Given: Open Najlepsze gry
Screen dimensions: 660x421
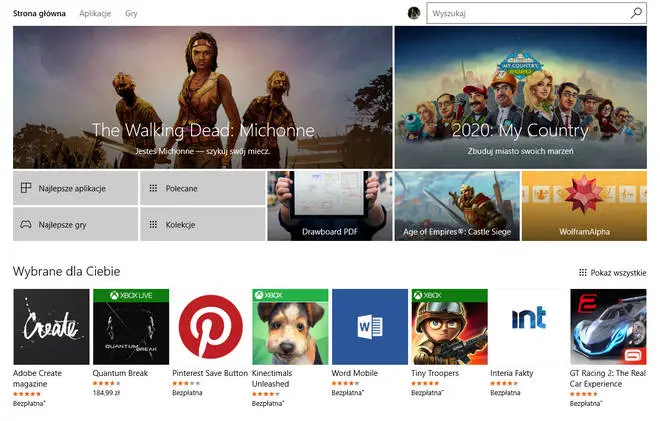Looking at the screenshot, I should click(x=75, y=224).
